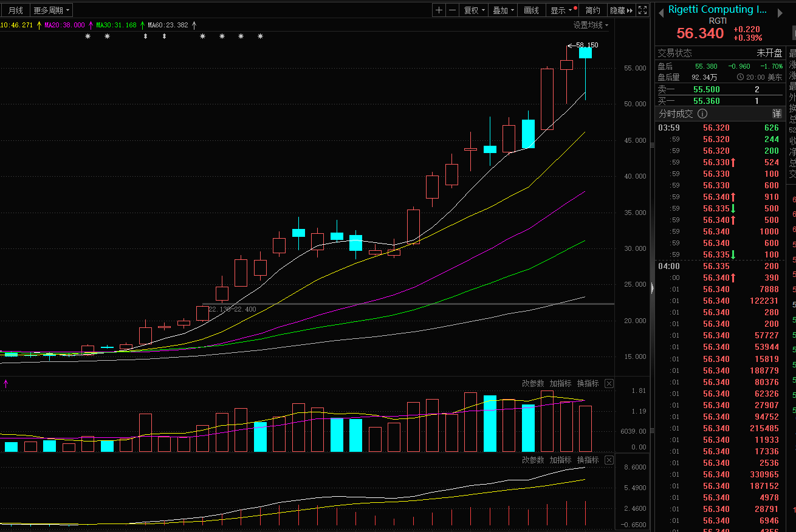Toggle 隐藏 to hide the side panel
796x532 pixels.
point(621,10)
